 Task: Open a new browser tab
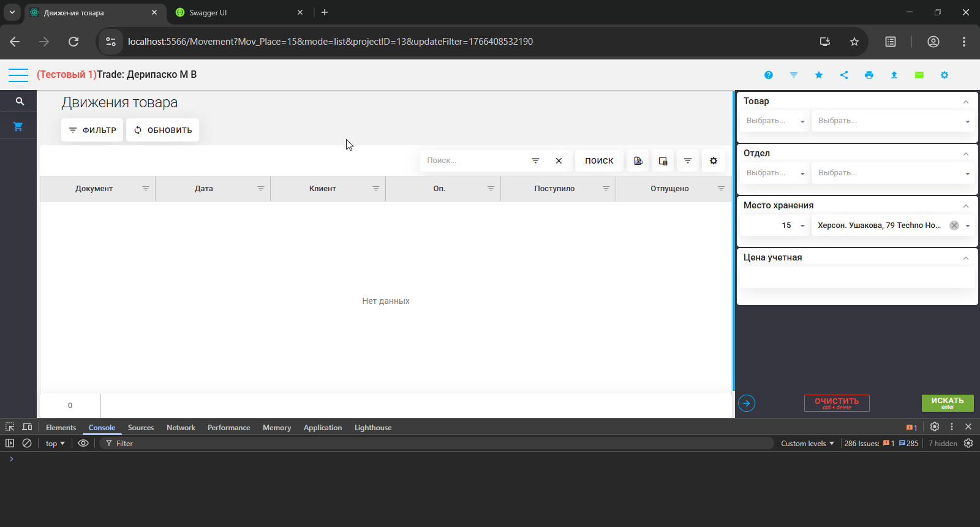coord(325,12)
